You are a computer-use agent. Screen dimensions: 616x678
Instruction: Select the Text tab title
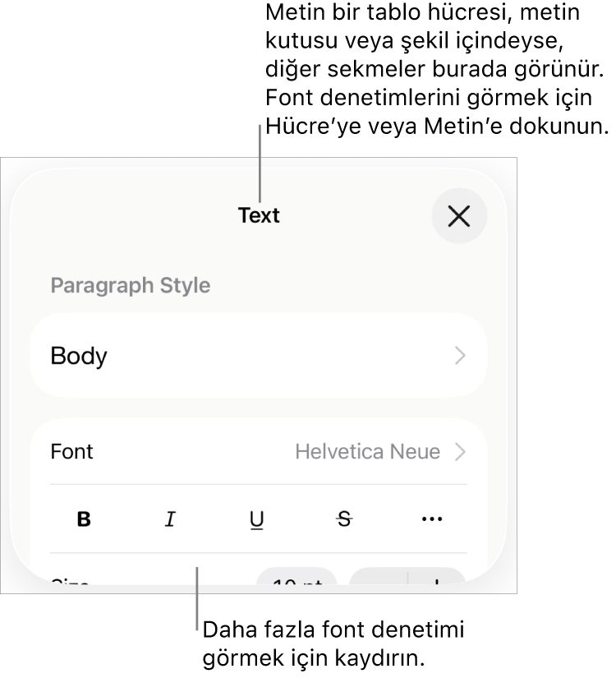point(259,215)
